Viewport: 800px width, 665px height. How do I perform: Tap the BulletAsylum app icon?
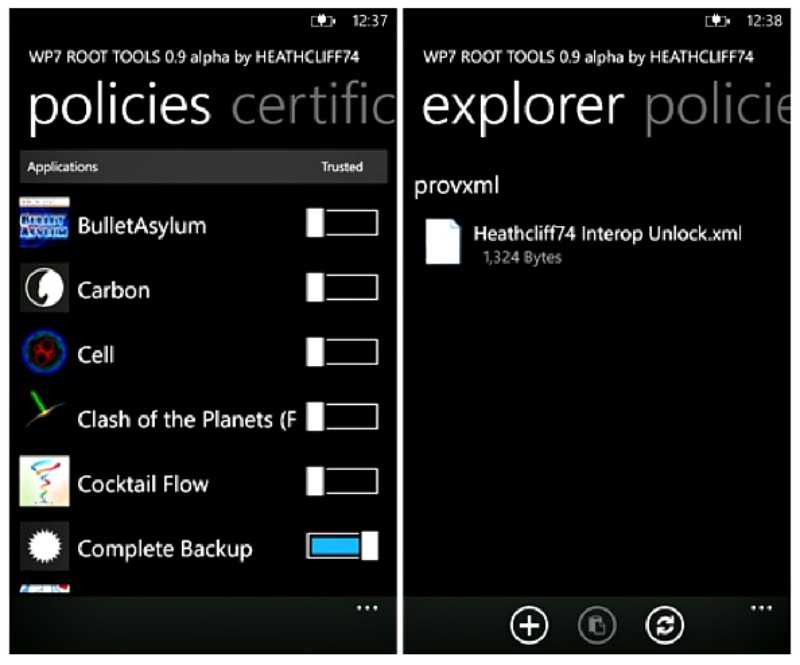44,224
